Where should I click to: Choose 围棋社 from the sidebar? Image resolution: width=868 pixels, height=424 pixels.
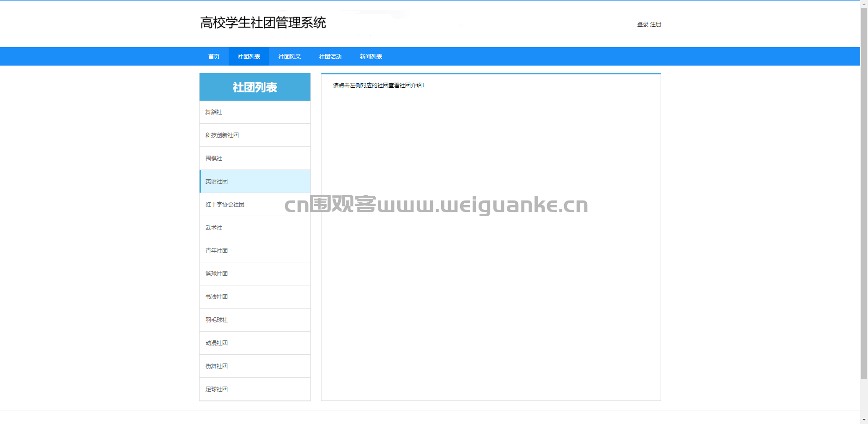(x=255, y=158)
